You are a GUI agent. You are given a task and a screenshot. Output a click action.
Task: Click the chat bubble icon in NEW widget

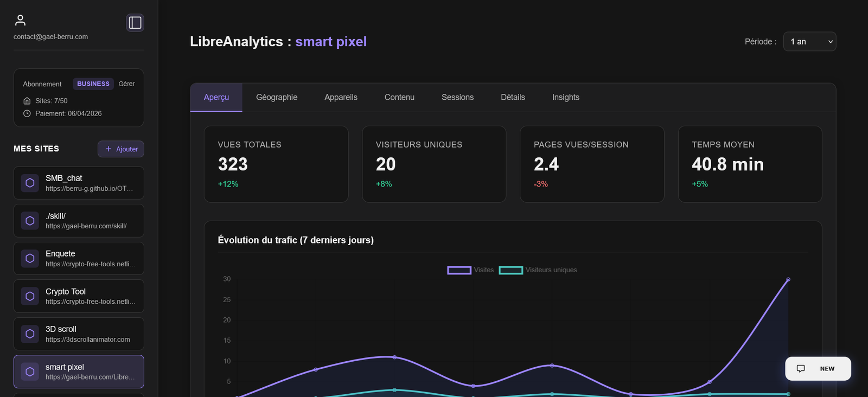pyautogui.click(x=801, y=369)
